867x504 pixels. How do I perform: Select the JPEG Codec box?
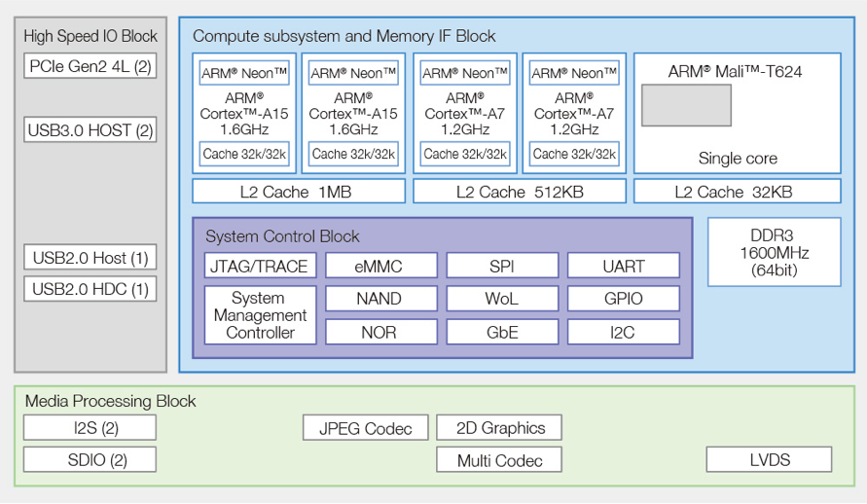point(366,428)
